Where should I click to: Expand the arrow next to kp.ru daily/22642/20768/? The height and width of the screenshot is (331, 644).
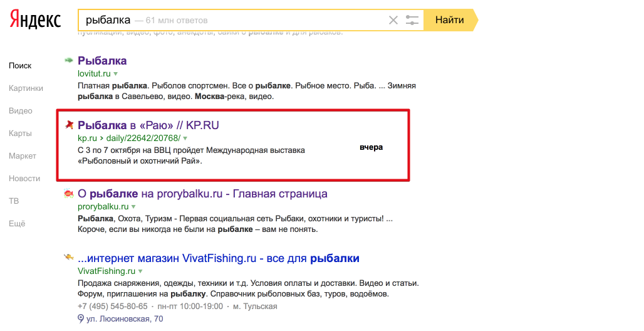[185, 138]
